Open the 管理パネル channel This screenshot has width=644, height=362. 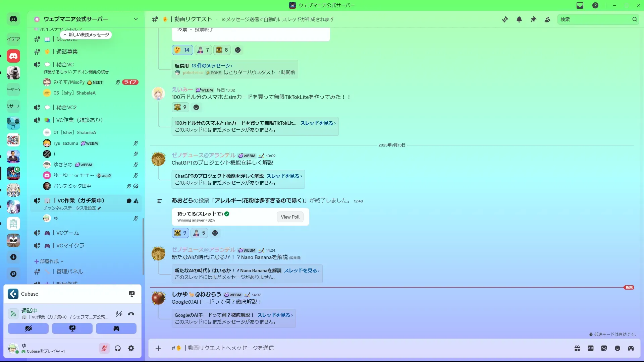[69, 271]
